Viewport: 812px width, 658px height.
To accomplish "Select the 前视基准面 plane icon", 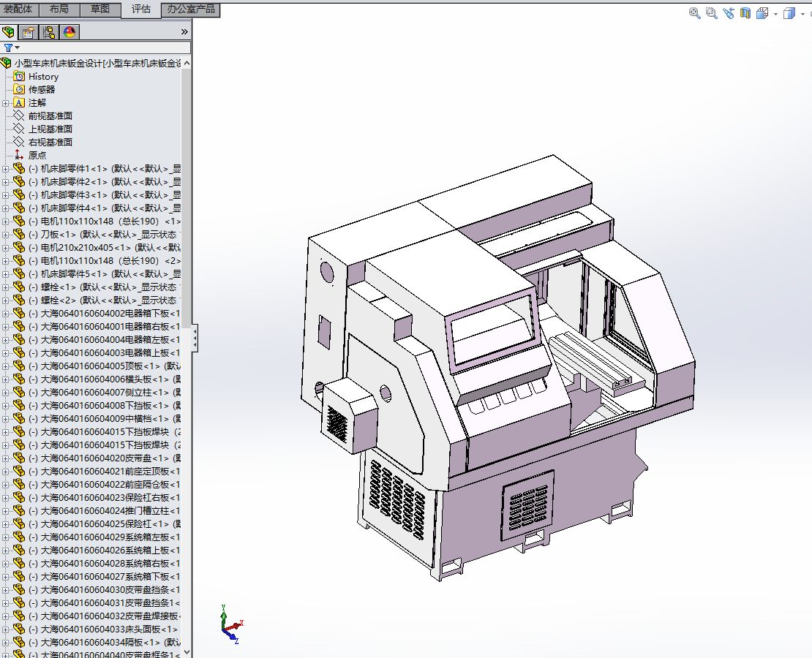I will (19, 116).
